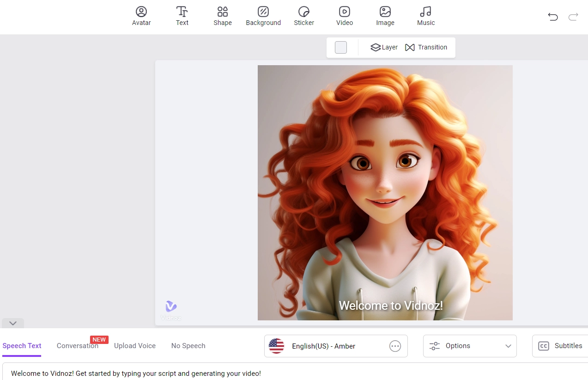Open the Music tool
Image resolution: width=588 pixels, height=380 pixels.
pyautogui.click(x=426, y=16)
